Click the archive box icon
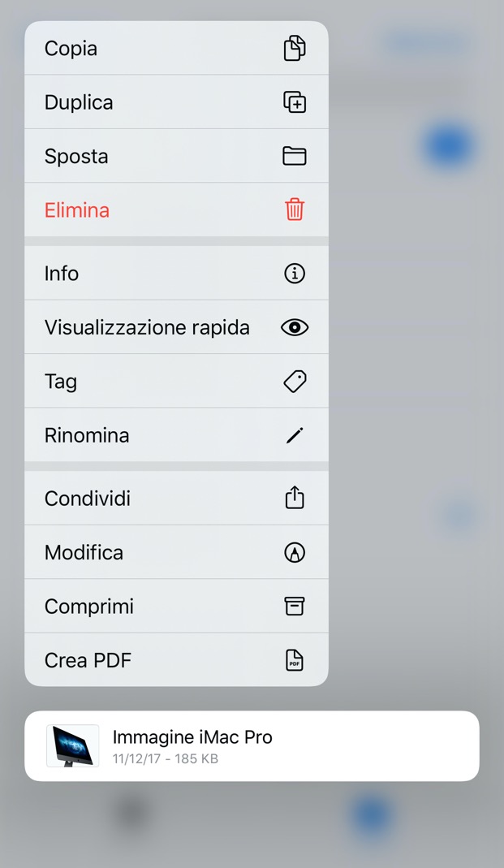The width and height of the screenshot is (504, 868). [295, 607]
